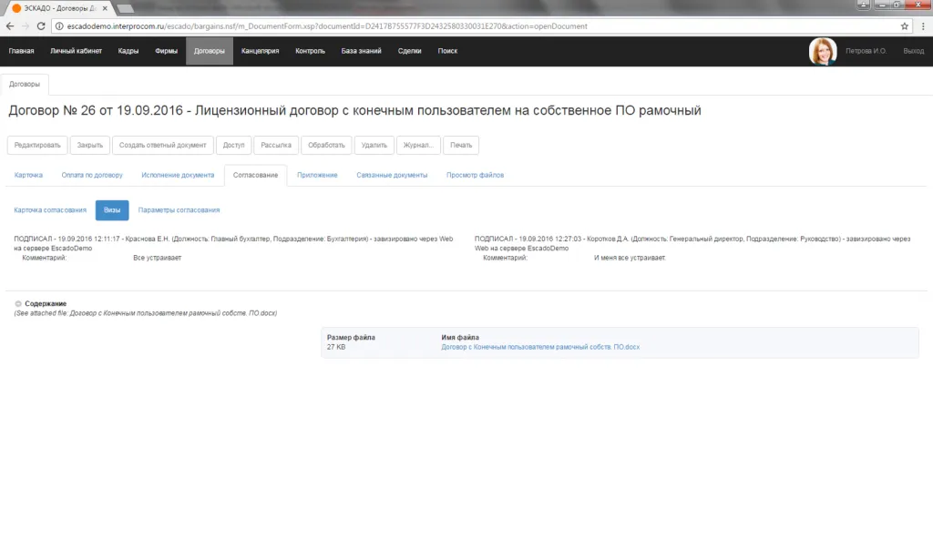Viewport: 933px width, 560px height.
Task: Click the user avatar photo
Action: pyautogui.click(x=823, y=51)
